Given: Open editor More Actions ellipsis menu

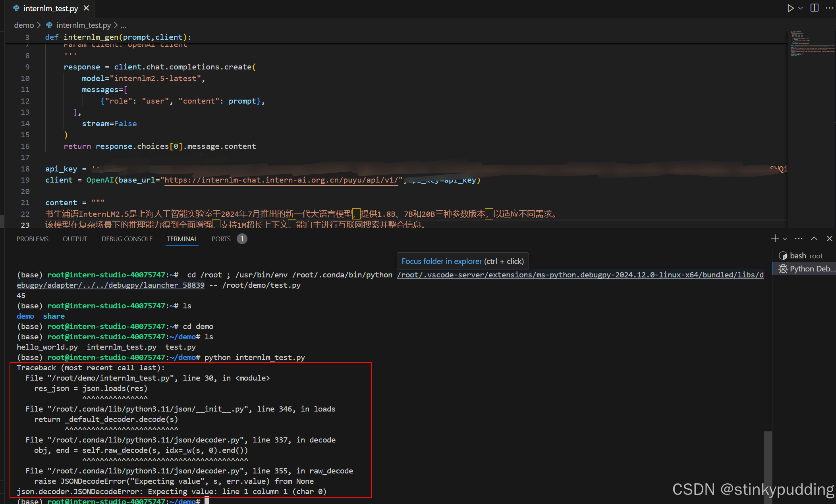Looking at the screenshot, I should pyautogui.click(x=830, y=8).
